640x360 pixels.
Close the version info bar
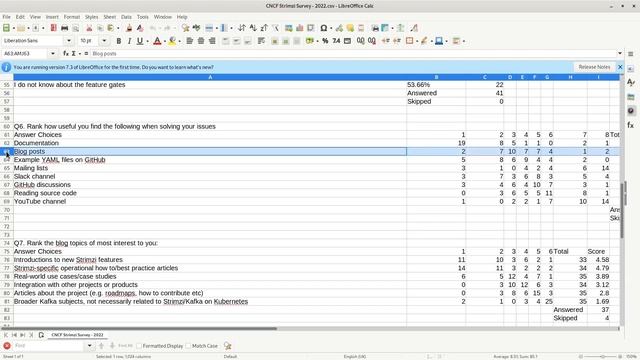620,67
